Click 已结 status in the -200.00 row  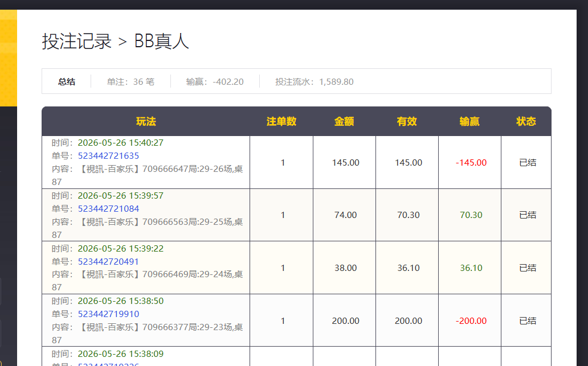tap(528, 320)
